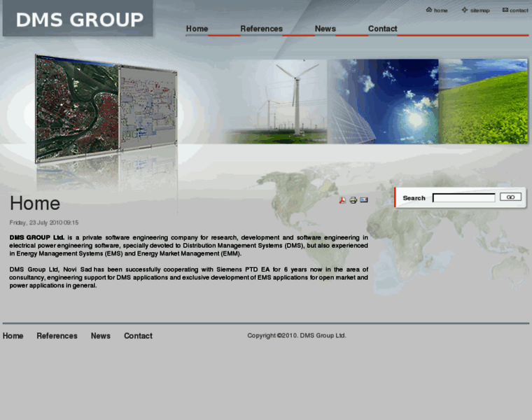532x420 pixels.
Task: Open the PDF export icon
Action: pos(342,200)
